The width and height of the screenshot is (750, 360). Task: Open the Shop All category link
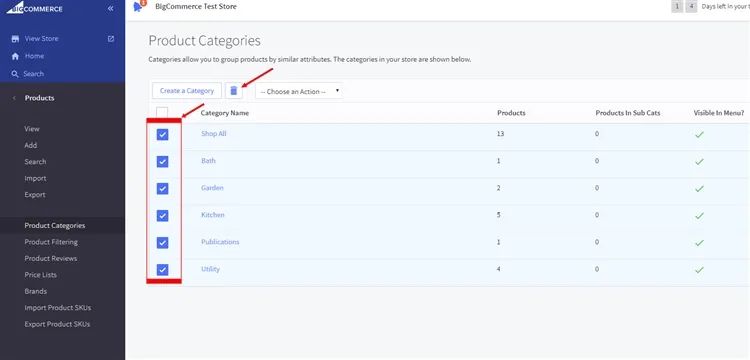214,134
